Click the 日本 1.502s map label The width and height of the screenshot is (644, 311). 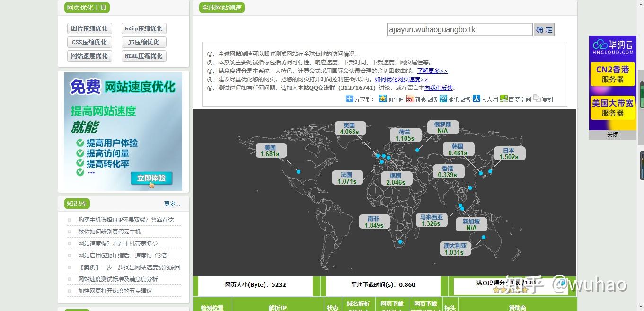[x=509, y=154]
